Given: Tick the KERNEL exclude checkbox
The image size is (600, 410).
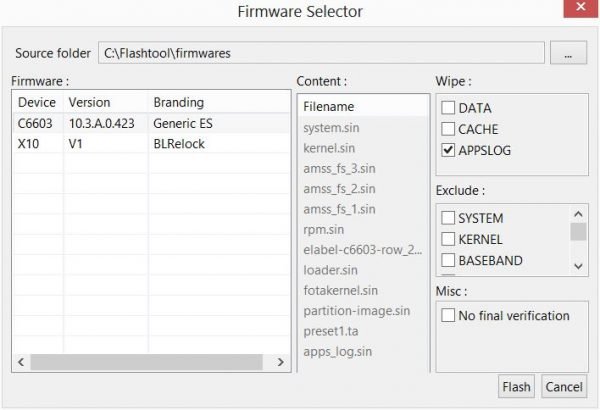Looking at the screenshot, I should tap(448, 239).
